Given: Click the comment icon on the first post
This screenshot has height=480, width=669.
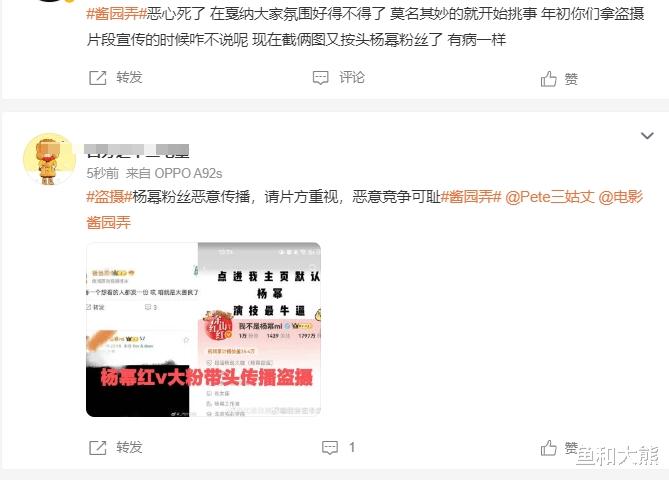Looking at the screenshot, I should [320, 78].
